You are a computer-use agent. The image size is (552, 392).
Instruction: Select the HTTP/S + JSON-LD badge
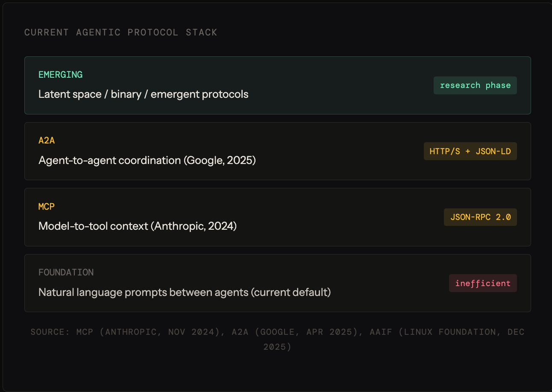tap(470, 151)
